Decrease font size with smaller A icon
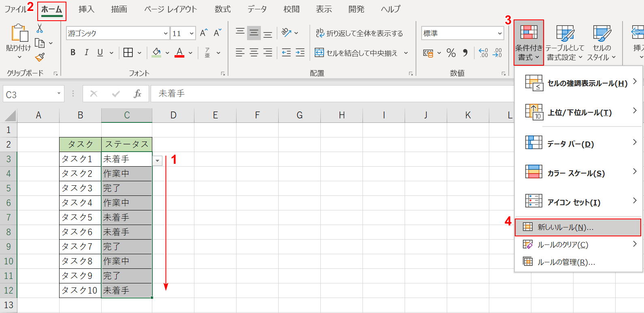The width and height of the screenshot is (644, 313). [x=218, y=33]
